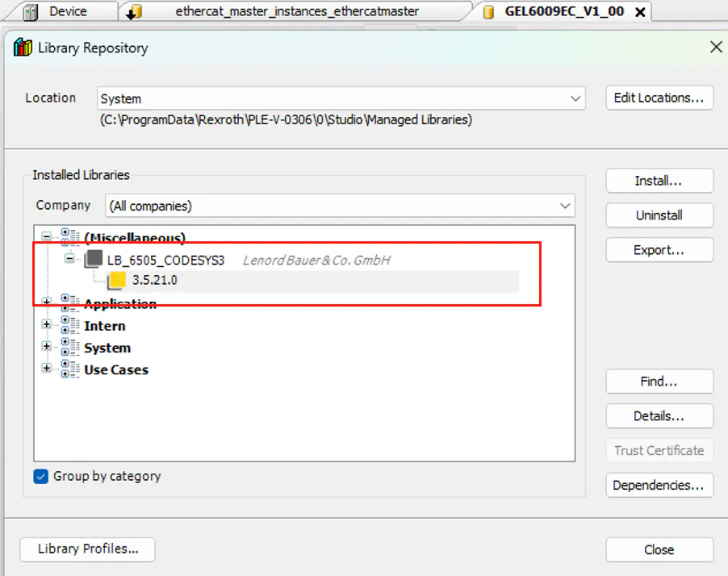Open the ethercat_master_instances_ethercatmaster tab
Viewport: 728px width, 576px height.
(x=298, y=11)
